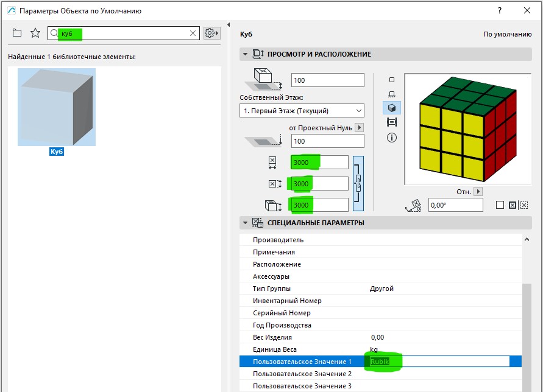Collapse the ПРОСМОТР И РАСПОЛОЖЕНИЕ section
Screen dimensions: 543x392
click(245, 54)
